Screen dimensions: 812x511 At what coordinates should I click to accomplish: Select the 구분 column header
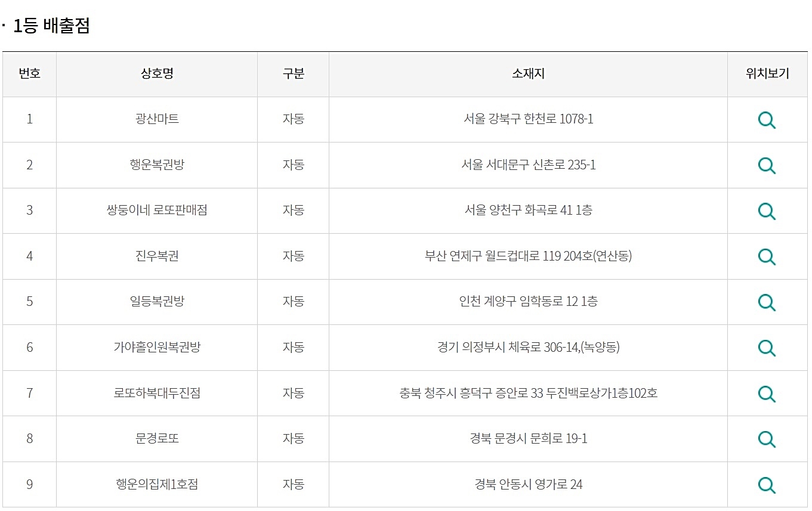coord(293,74)
